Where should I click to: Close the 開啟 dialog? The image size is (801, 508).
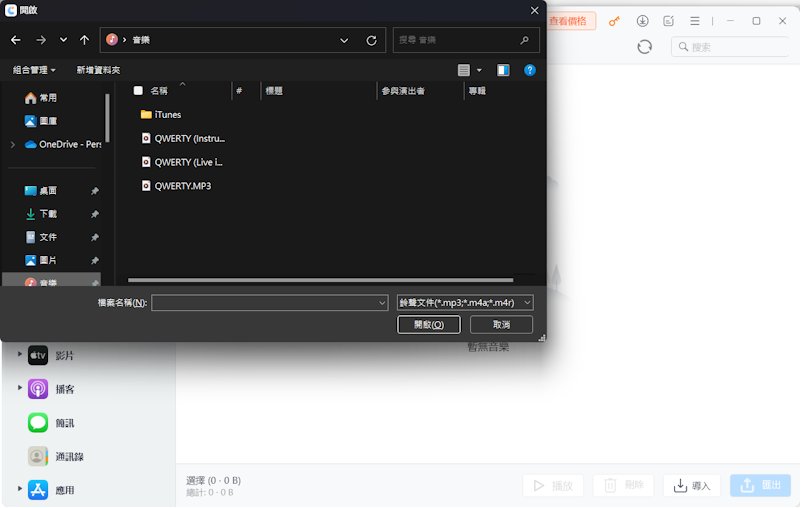click(x=534, y=10)
